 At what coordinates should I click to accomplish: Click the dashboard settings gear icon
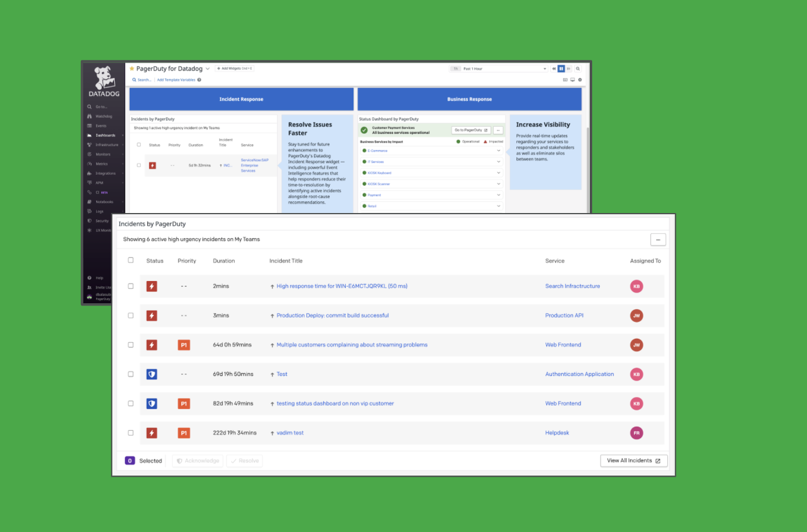tap(580, 80)
